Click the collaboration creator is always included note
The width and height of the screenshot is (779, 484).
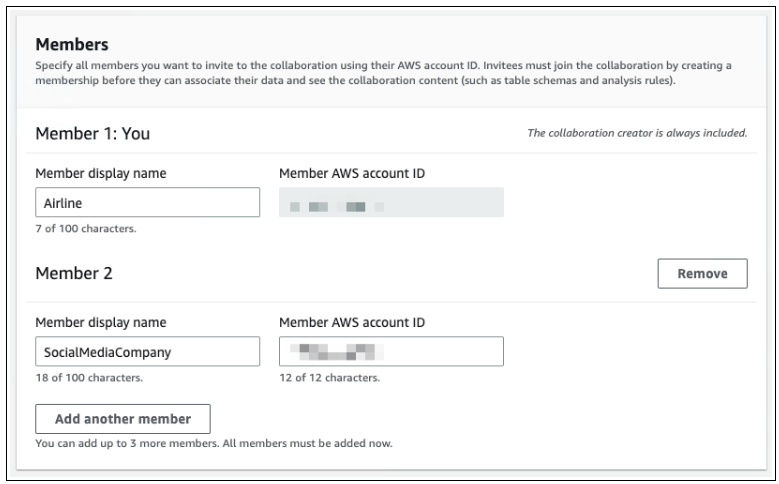[x=637, y=133]
